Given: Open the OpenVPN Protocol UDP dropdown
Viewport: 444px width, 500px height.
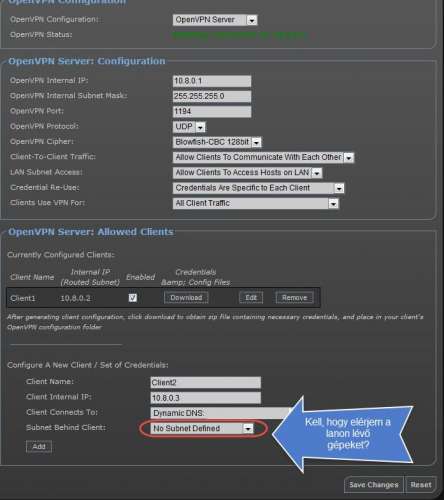Looking at the screenshot, I should pos(189,127).
